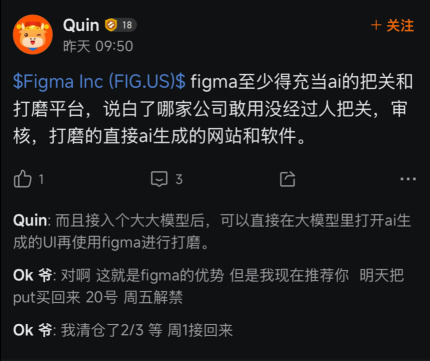Select the comment mentioning put买回来 20号
The width and height of the screenshot is (430, 361).
pos(209,286)
